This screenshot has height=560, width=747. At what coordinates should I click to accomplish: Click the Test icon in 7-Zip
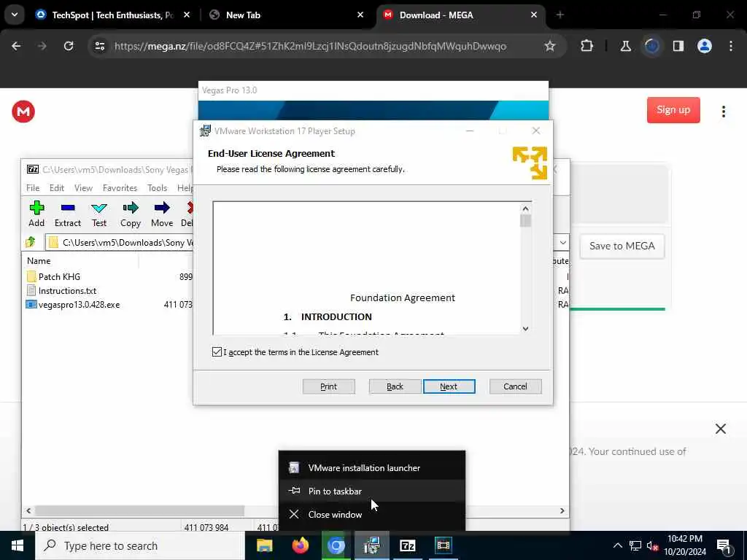[99, 214]
